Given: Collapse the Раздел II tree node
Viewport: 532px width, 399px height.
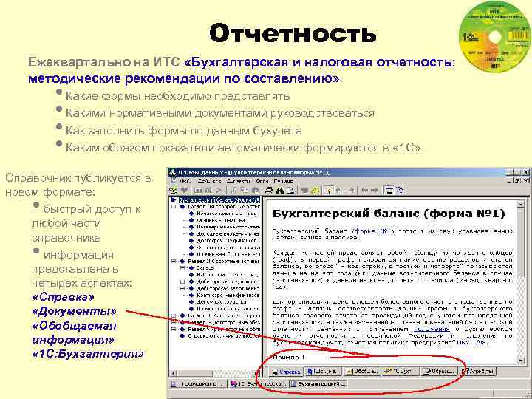Looking at the screenshot, I should (x=174, y=262).
